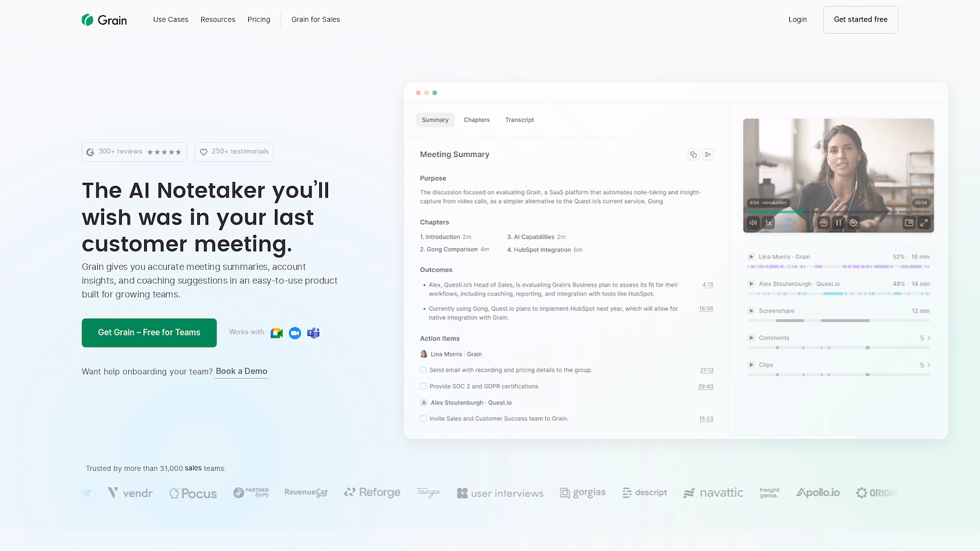Open the Use Cases menu
Image resolution: width=980 pixels, height=551 pixels.
click(170, 19)
